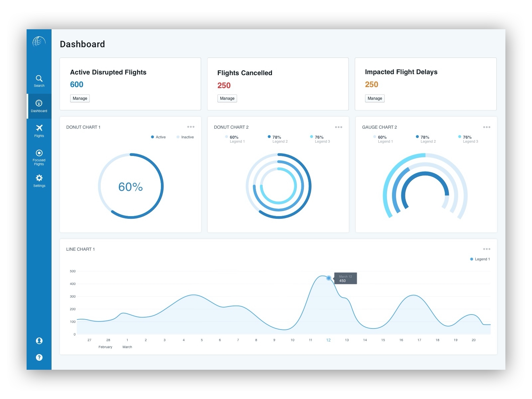The image size is (532, 399).
Task: Click the 'Impacted Flight Delays' card title
Action: pos(401,72)
